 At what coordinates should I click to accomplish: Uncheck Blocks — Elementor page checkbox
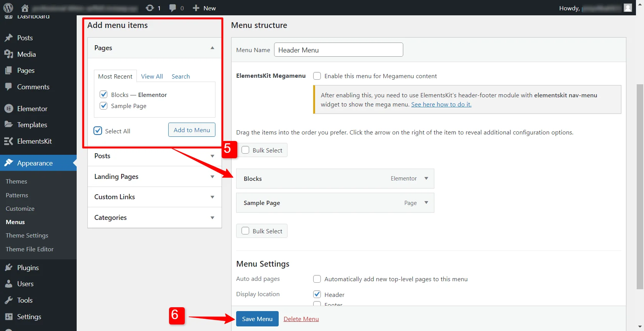point(103,94)
